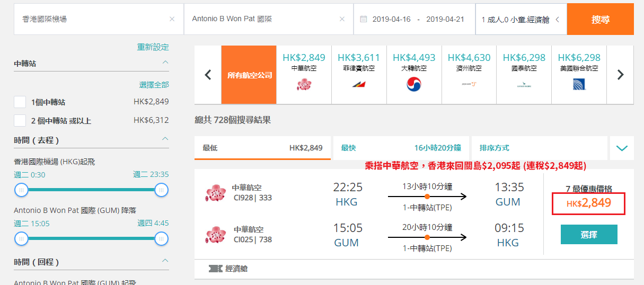Click flight number CI928| 333
Screen dimensions: 644x285
[x=252, y=198]
